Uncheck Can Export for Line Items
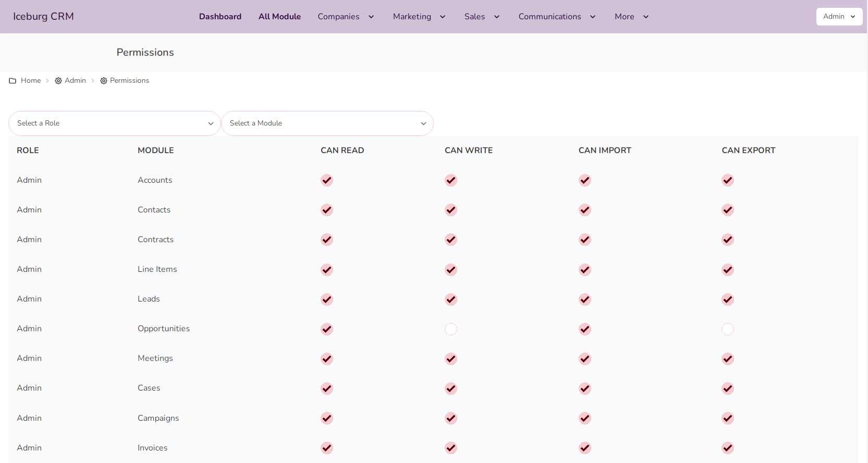The width and height of the screenshot is (868, 463). [728, 270]
